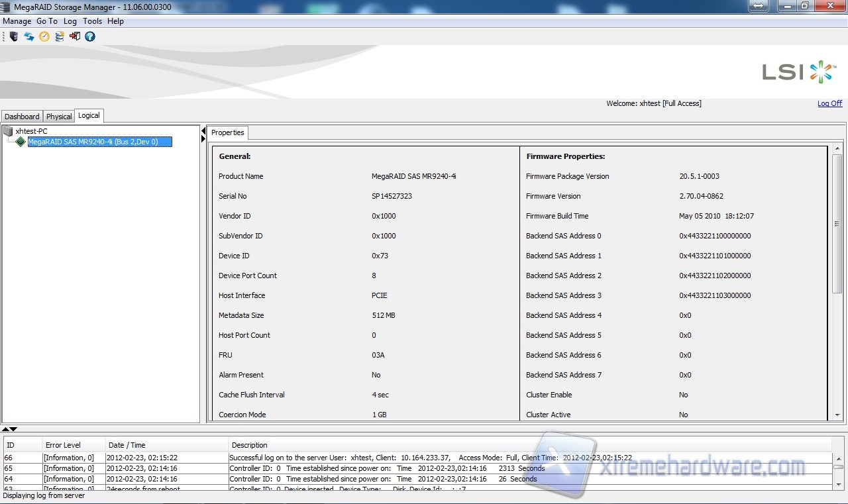Switch to the Dashboard tab
The height and width of the screenshot is (504, 848).
(x=22, y=117)
